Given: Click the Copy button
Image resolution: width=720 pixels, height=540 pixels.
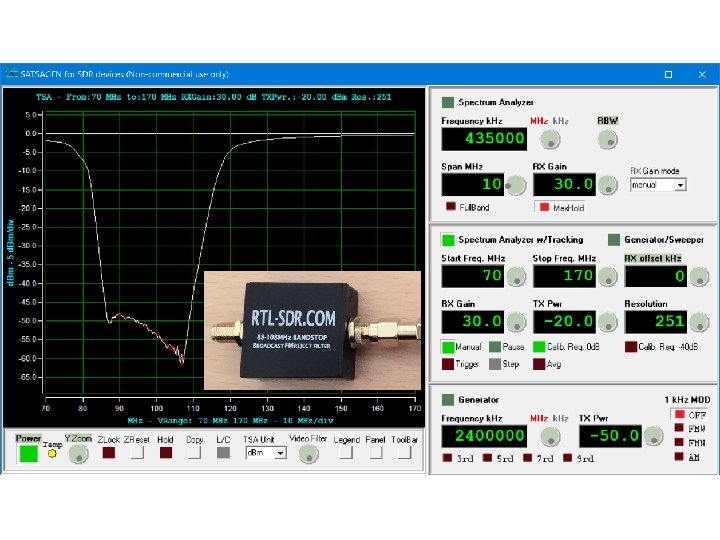Looking at the screenshot, I should (194, 453).
